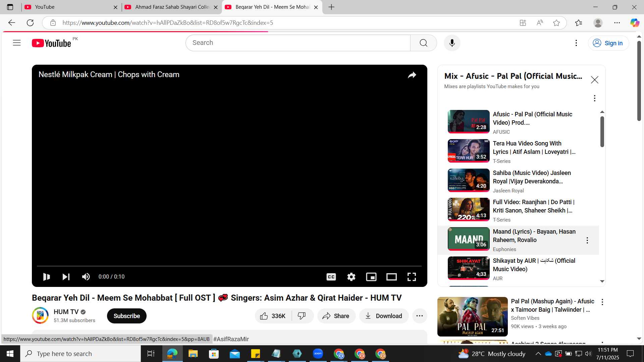Open Copilot in the Edge sidebar
The image size is (644, 362).
[x=635, y=23]
